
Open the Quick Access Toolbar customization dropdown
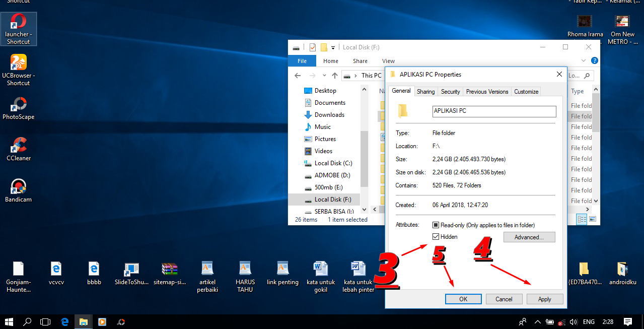(x=332, y=47)
